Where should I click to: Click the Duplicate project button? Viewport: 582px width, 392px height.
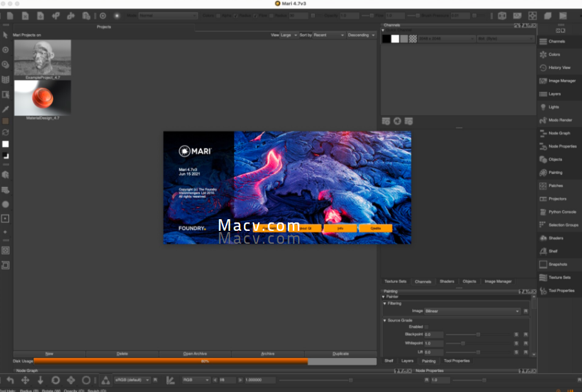pos(340,353)
